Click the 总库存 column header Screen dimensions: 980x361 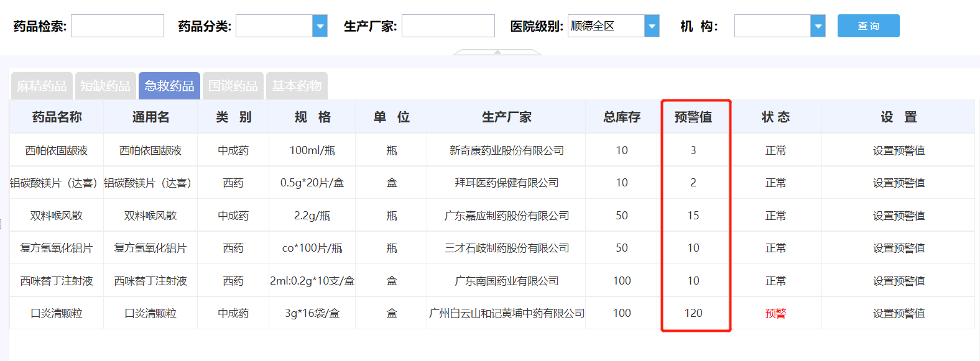coord(622,117)
